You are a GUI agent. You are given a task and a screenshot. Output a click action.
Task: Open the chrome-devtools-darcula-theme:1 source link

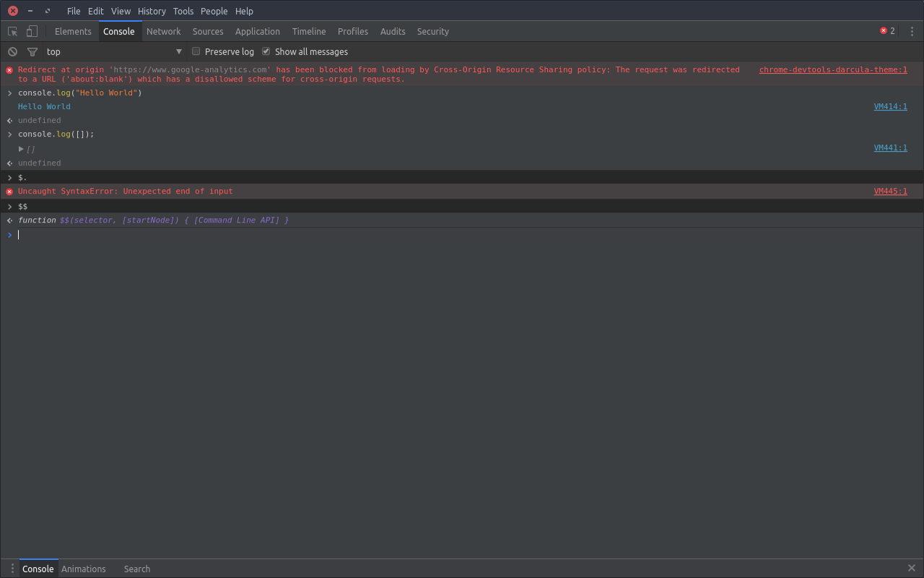pos(833,70)
